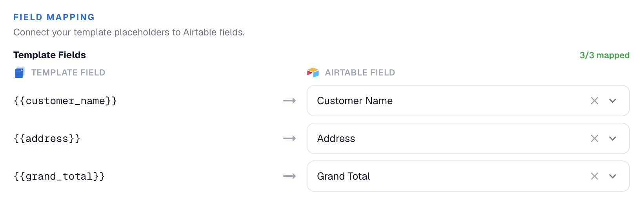644x206 pixels.
Task: Click the blue document template icon
Action: point(20,72)
